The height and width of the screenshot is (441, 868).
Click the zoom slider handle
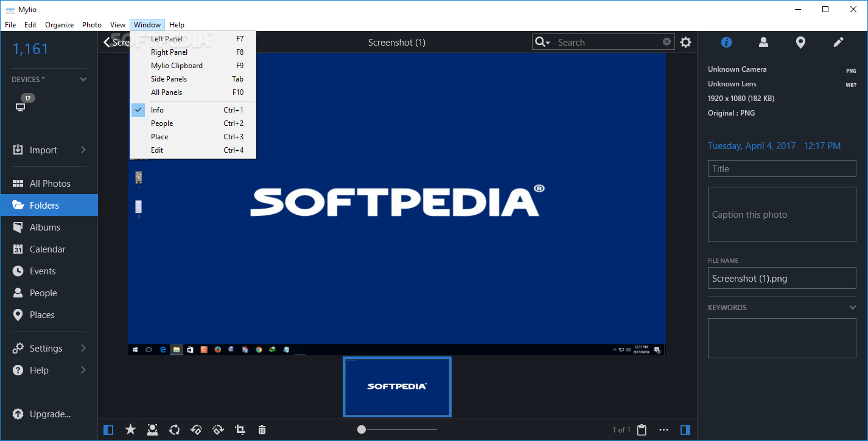[362, 429]
